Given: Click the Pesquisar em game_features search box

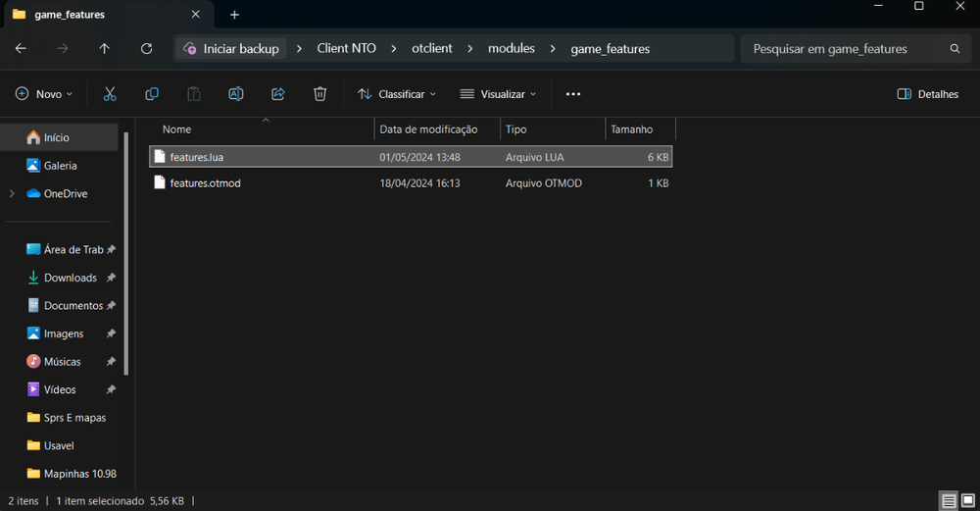Looking at the screenshot, I should [843, 49].
